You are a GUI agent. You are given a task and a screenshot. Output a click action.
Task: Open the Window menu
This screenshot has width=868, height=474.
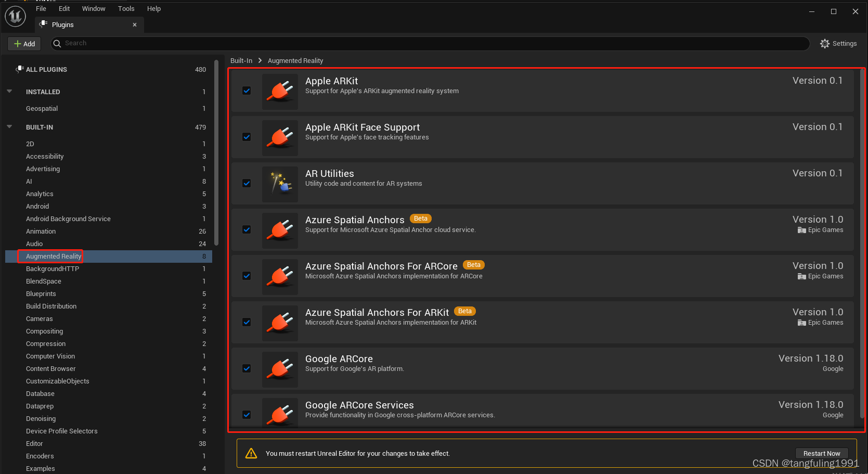coord(94,8)
